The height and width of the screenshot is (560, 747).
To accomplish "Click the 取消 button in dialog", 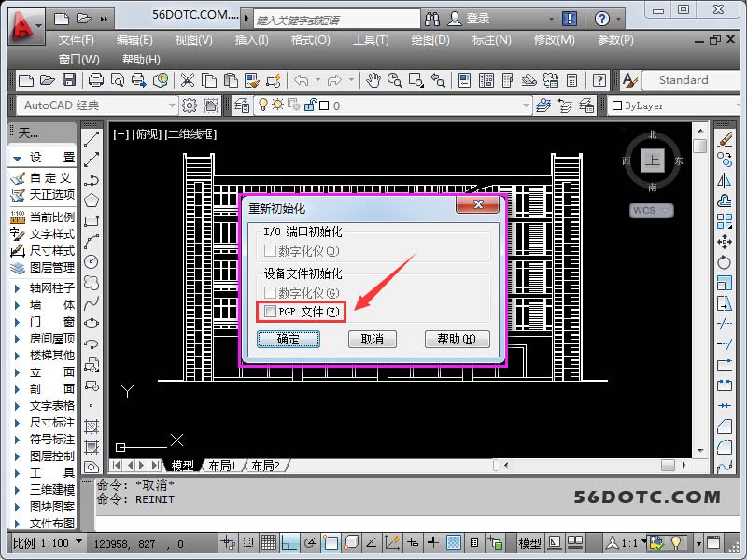I will point(373,339).
